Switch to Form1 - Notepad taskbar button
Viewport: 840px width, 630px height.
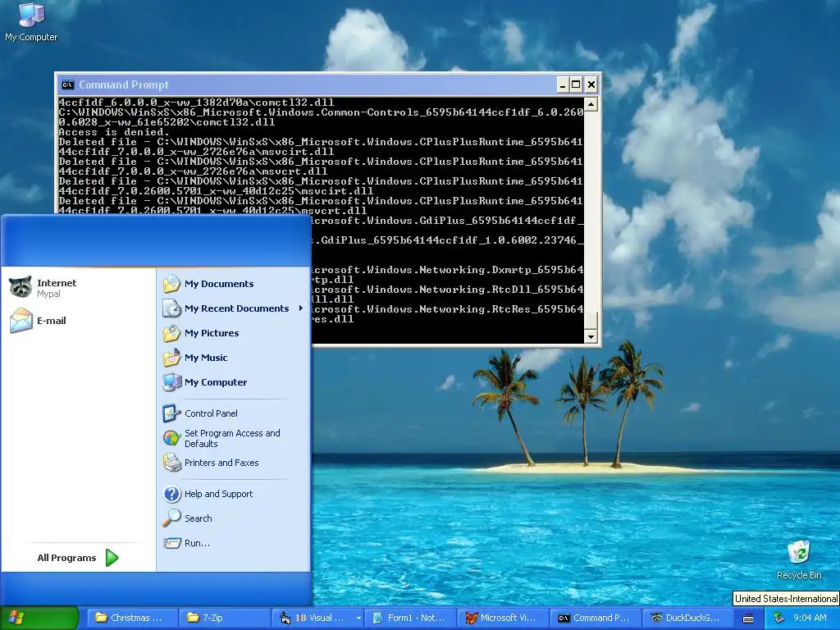pyautogui.click(x=410, y=619)
